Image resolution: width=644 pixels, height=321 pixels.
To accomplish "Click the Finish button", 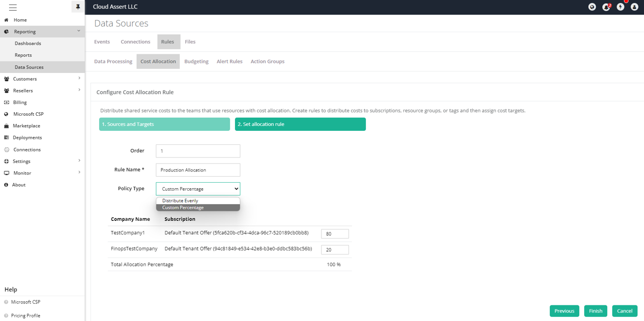I will [x=596, y=311].
